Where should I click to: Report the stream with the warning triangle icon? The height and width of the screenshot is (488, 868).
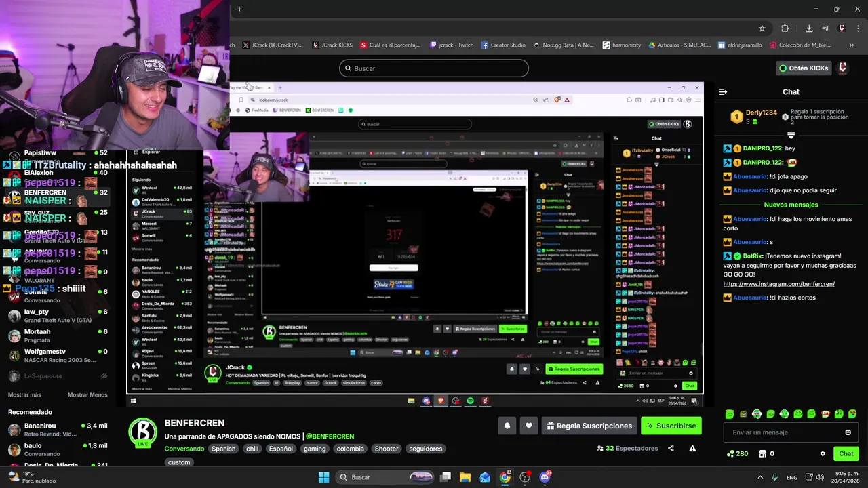[692, 448]
